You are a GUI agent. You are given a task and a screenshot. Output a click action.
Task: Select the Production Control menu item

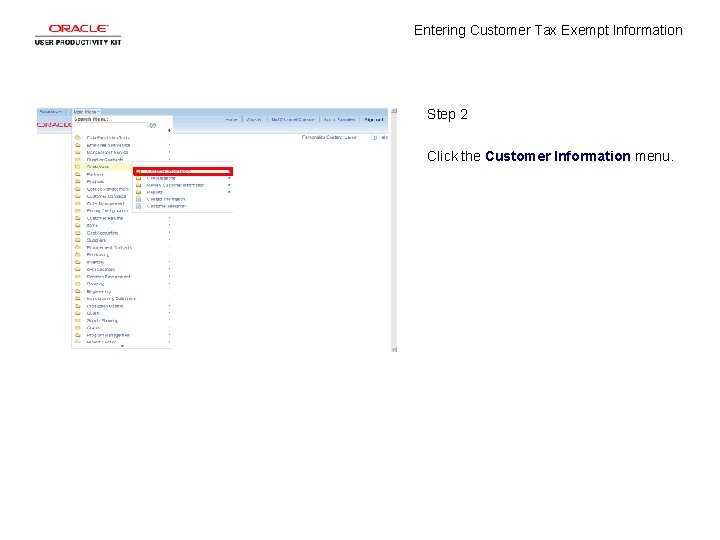[105, 306]
